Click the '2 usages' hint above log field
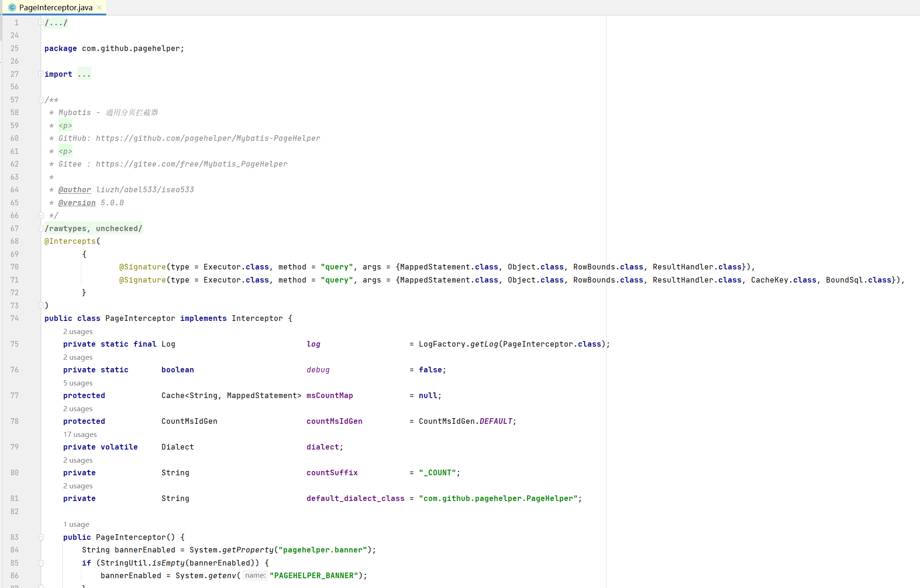This screenshot has height=588, width=920. pyautogui.click(x=78, y=332)
